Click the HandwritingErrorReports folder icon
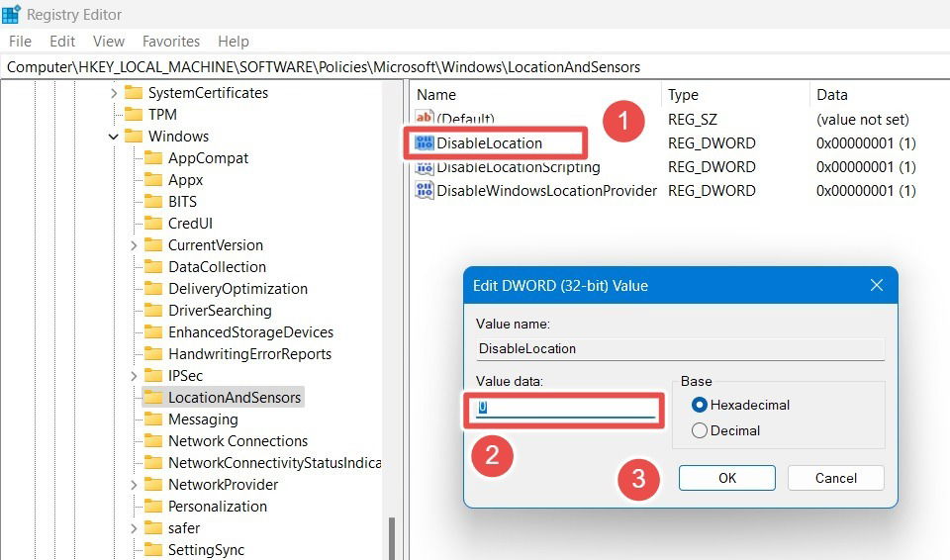Screen dimensions: 950x560 (x=153, y=354)
